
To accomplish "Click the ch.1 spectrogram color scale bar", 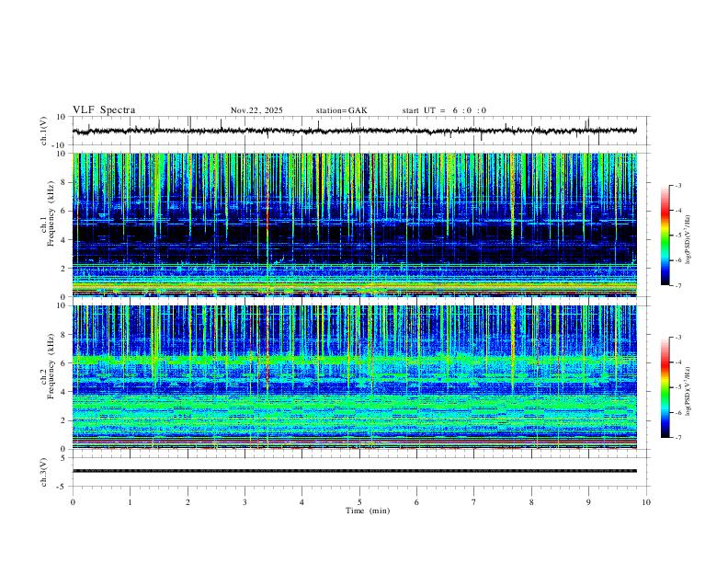I will (x=665, y=236).
